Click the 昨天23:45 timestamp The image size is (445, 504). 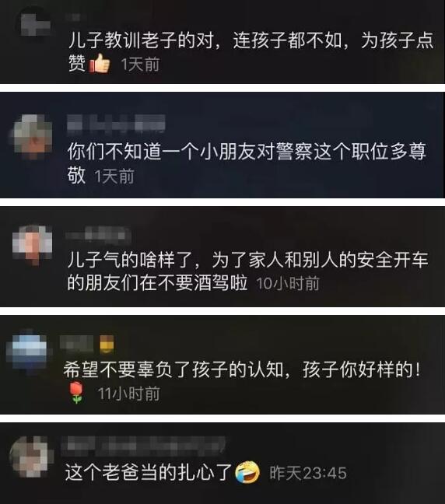pyautogui.click(x=308, y=473)
